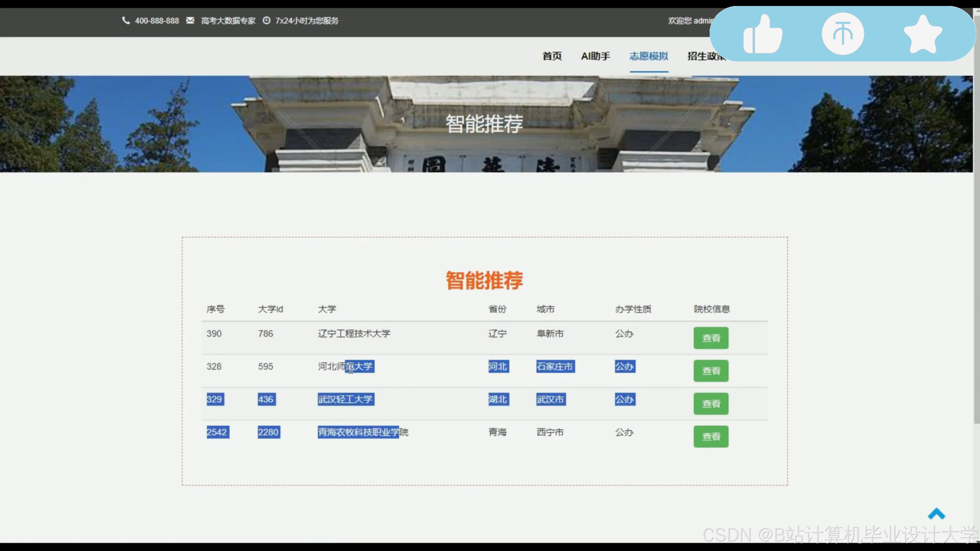This screenshot has height=551, width=980.
Task: Open AI助手 navigation tab
Action: click(595, 56)
